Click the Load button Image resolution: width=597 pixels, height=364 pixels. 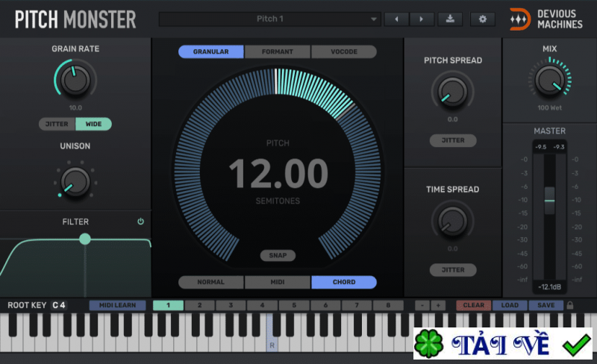tap(510, 305)
